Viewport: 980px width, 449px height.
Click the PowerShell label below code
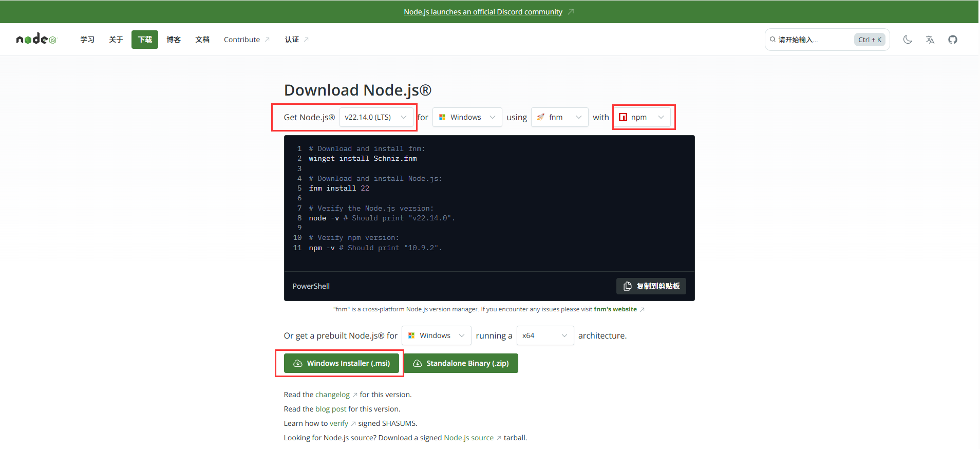coord(311,286)
